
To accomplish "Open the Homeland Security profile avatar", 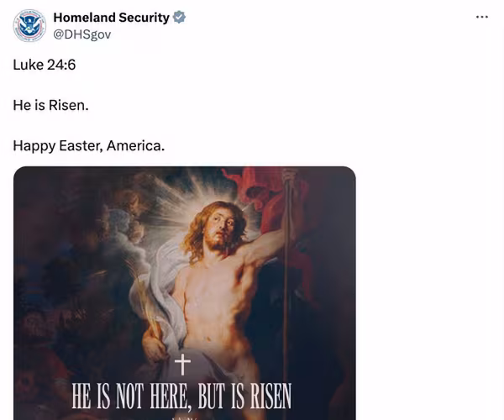I will tap(29, 25).
